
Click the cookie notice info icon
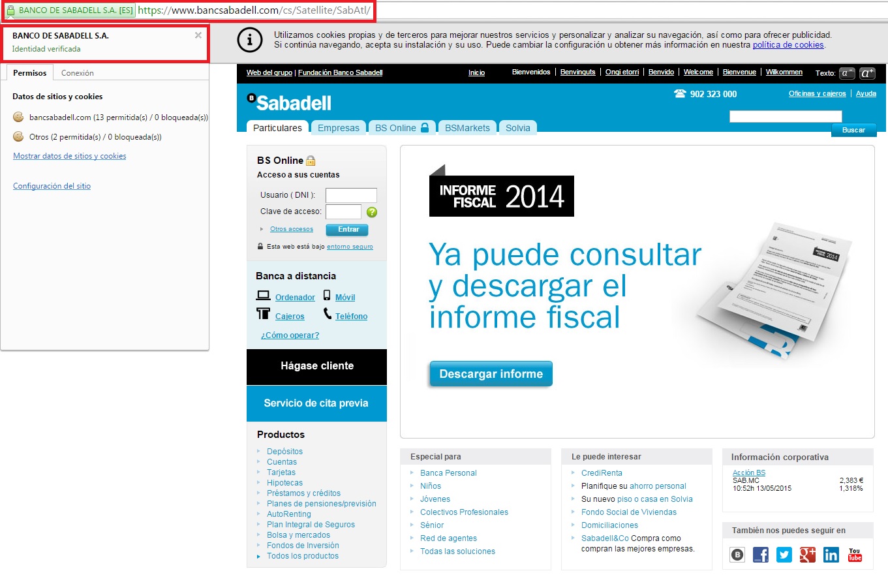[250, 40]
